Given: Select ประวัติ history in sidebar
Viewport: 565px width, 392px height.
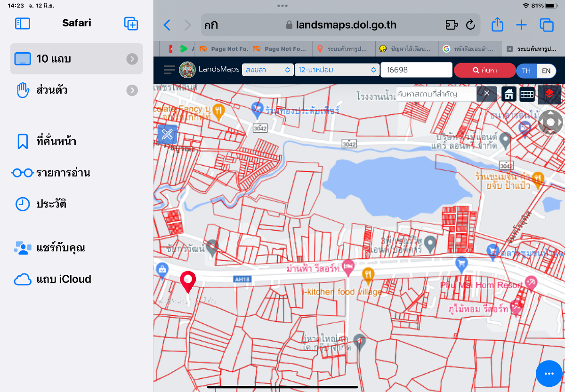Looking at the screenshot, I should click(51, 204).
